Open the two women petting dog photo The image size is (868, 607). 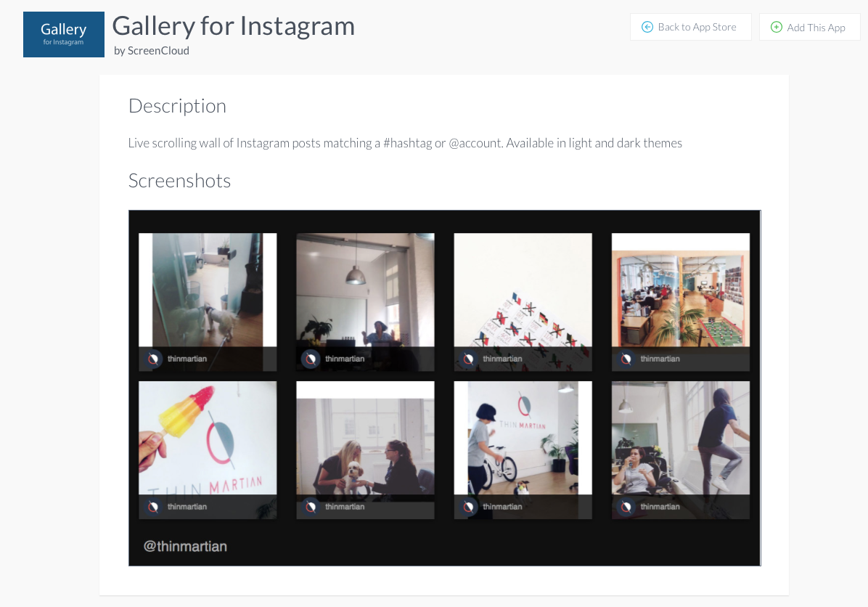pyautogui.click(x=365, y=449)
